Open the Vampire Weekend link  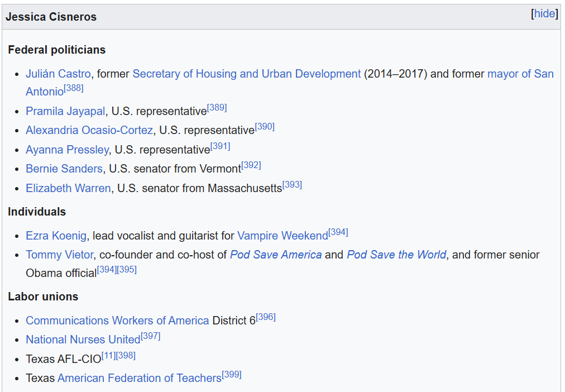[x=282, y=236]
